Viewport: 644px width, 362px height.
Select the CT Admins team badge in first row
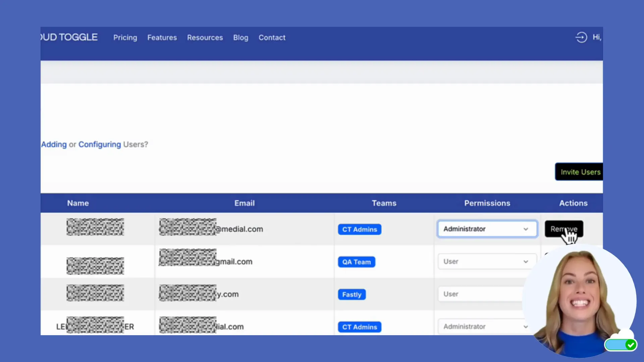click(360, 229)
